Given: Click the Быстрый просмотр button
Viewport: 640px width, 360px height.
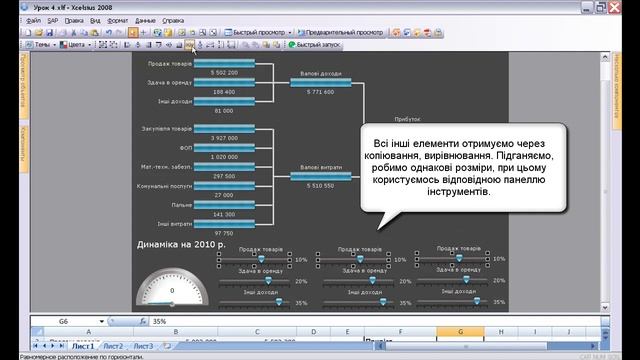Looking at the screenshot, I should point(255,33).
